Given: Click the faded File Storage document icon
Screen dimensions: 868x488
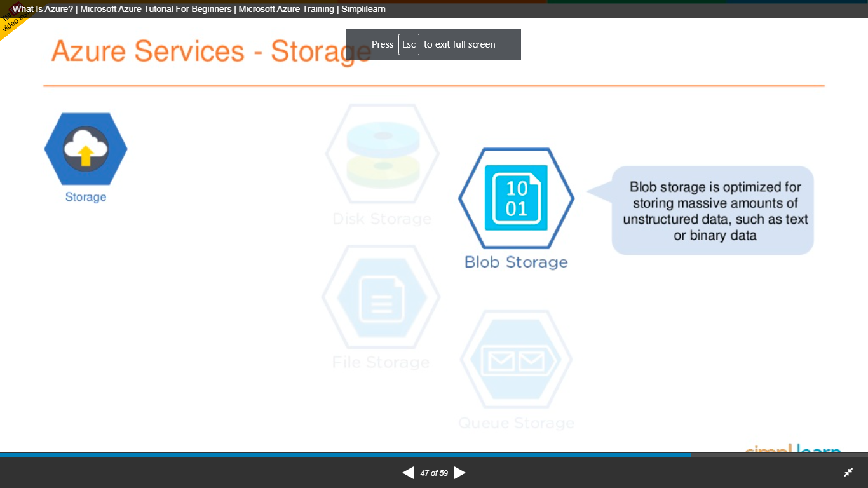Looking at the screenshot, I should click(381, 297).
